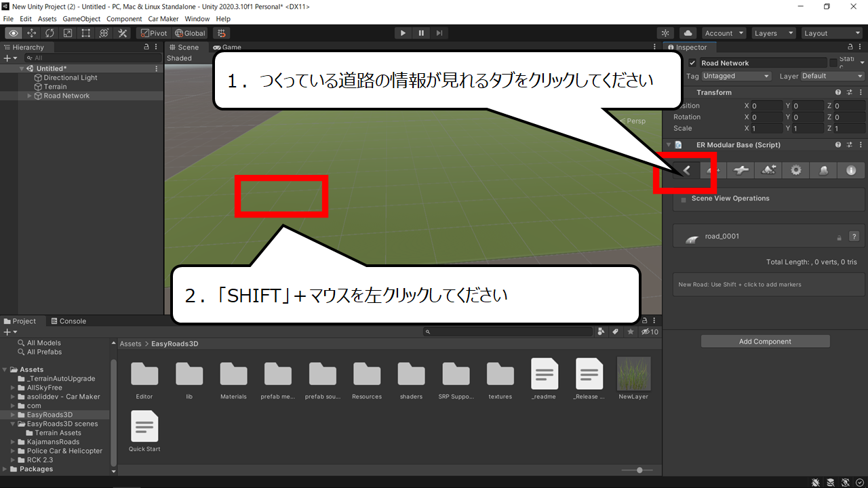
Task: Toggle Scene View Operations checkbox
Action: click(x=684, y=199)
